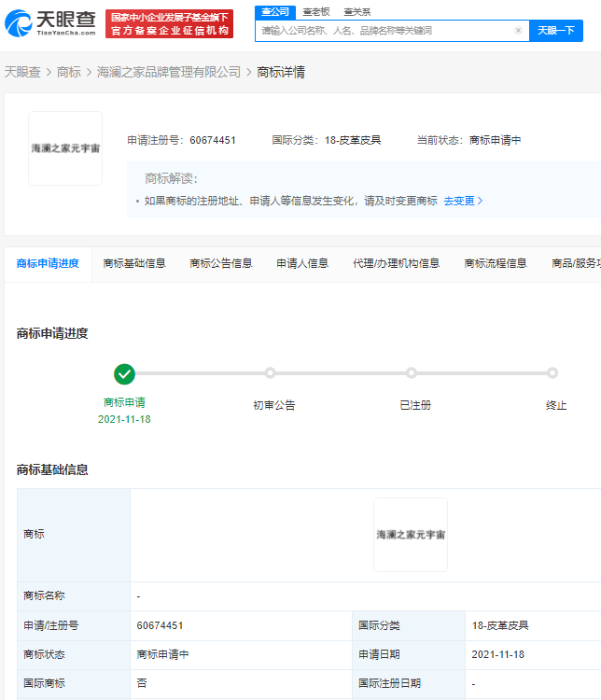This screenshot has width=601, height=700.
Task: Open the trademark image in the 商标 table row
Action: click(x=411, y=535)
